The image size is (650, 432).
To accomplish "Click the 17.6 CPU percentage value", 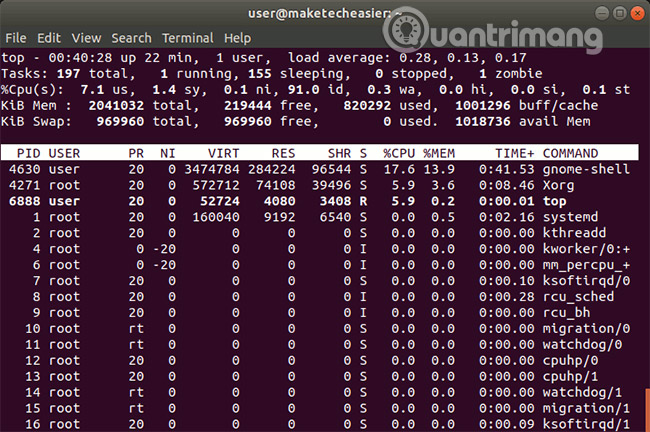I will pos(399,169).
